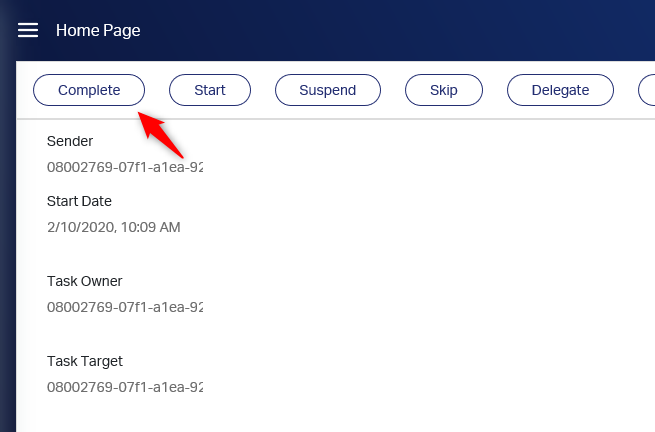655x432 pixels.
Task: Select the Start Date label
Action: tap(79, 201)
